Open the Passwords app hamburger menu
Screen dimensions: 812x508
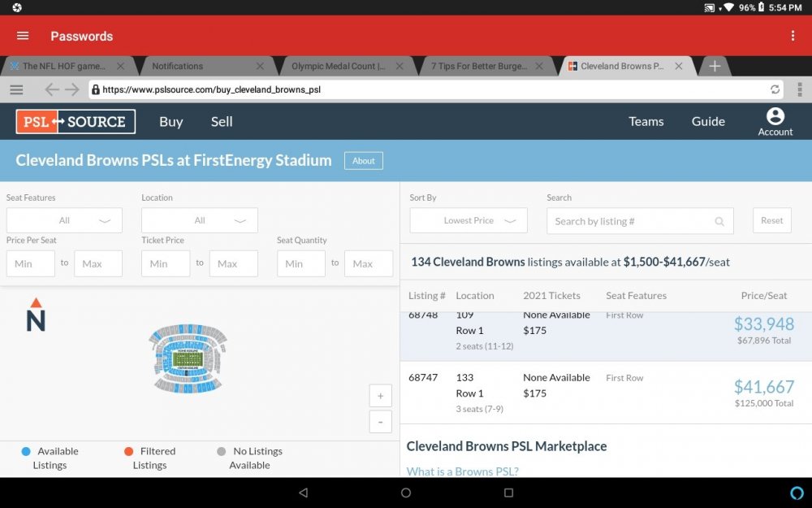(x=23, y=36)
